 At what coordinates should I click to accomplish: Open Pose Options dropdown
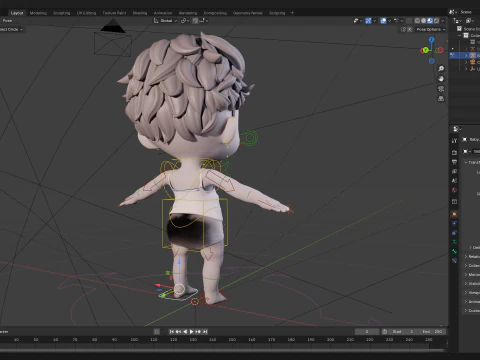(431, 29)
